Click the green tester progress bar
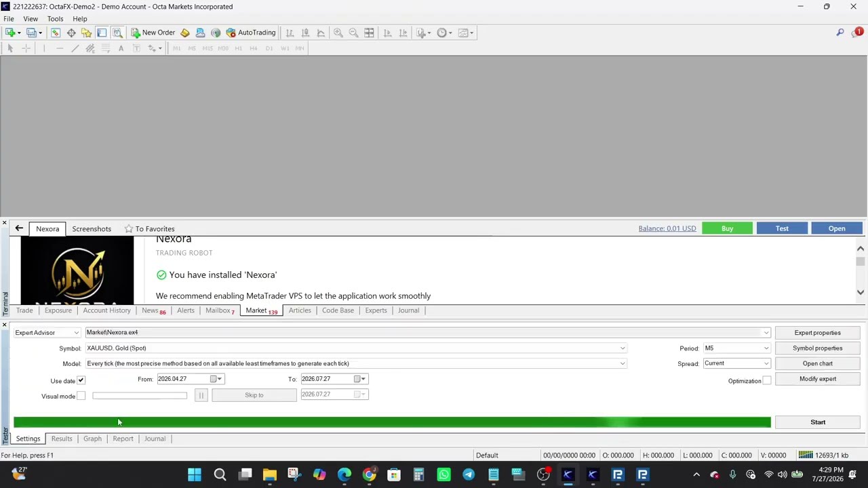This screenshot has height=488, width=868. tap(392, 422)
